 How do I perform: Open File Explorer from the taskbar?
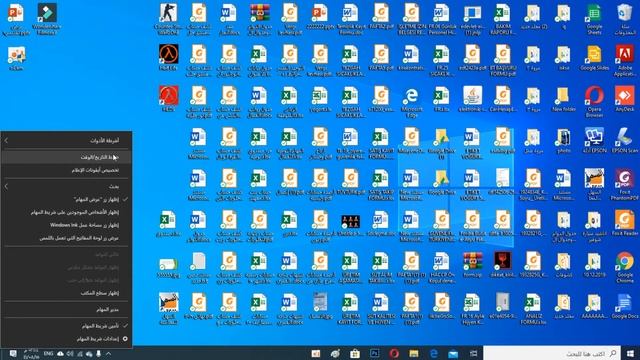tap(414, 353)
